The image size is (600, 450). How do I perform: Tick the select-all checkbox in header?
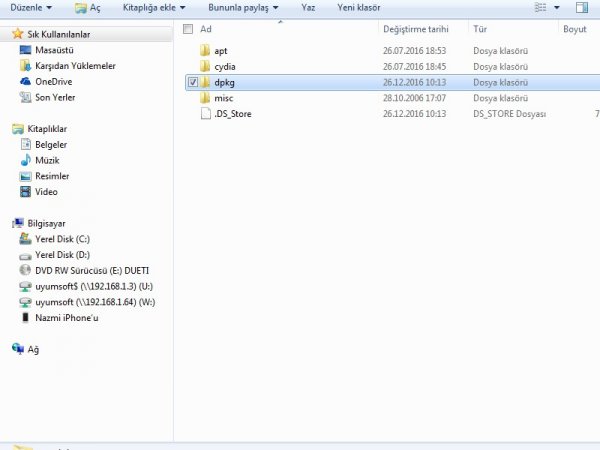coord(188,29)
